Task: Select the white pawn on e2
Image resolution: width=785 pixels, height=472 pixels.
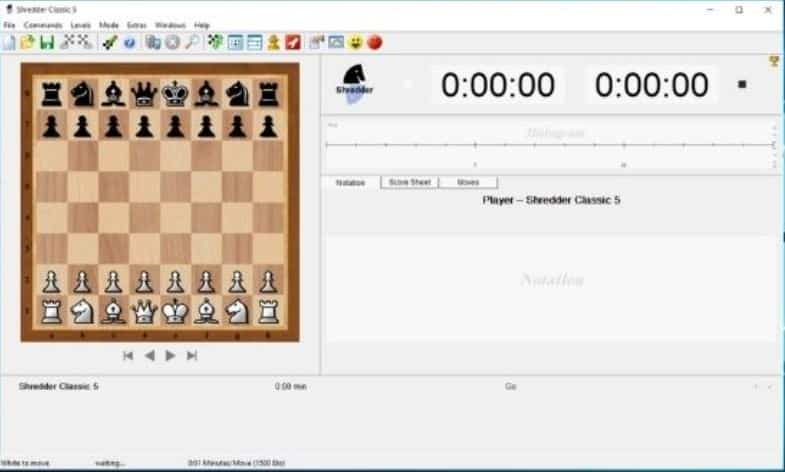Action: pyautogui.click(x=175, y=280)
